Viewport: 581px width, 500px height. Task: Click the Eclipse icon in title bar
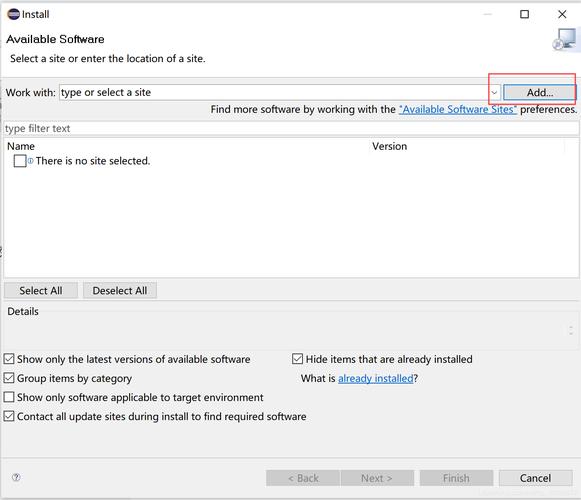click(13, 14)
